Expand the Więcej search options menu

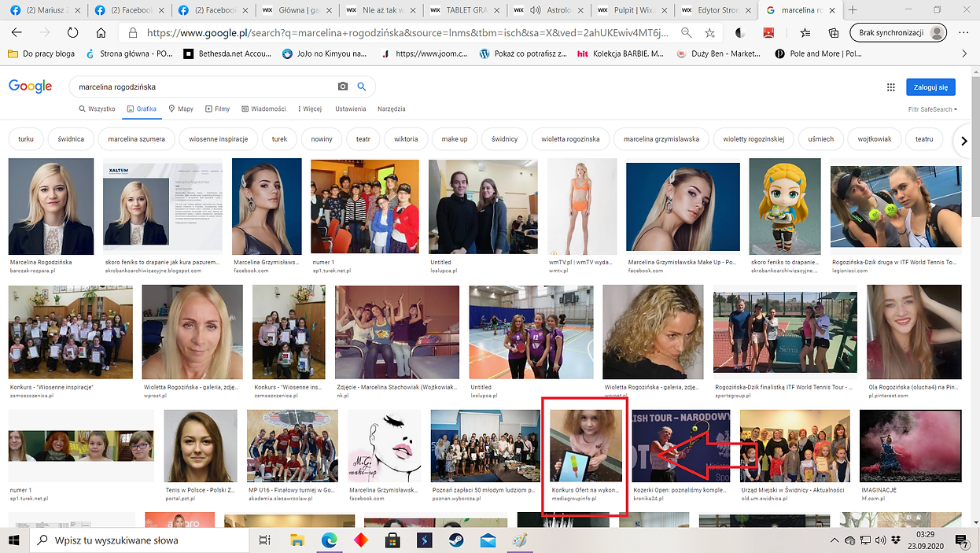tap(308, 109)
